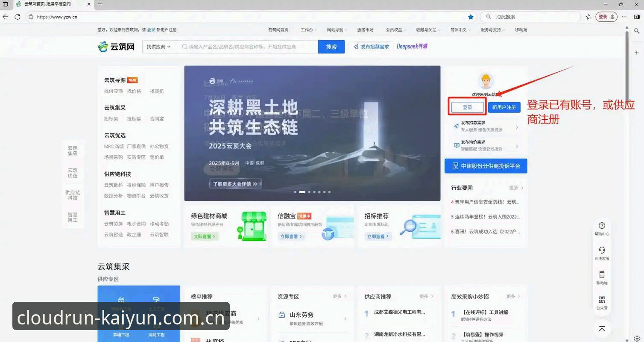Viewport: 644px width, 342px height.
Task: Click the blue favorite star in the address bar
Action: [x=471, y=17]
